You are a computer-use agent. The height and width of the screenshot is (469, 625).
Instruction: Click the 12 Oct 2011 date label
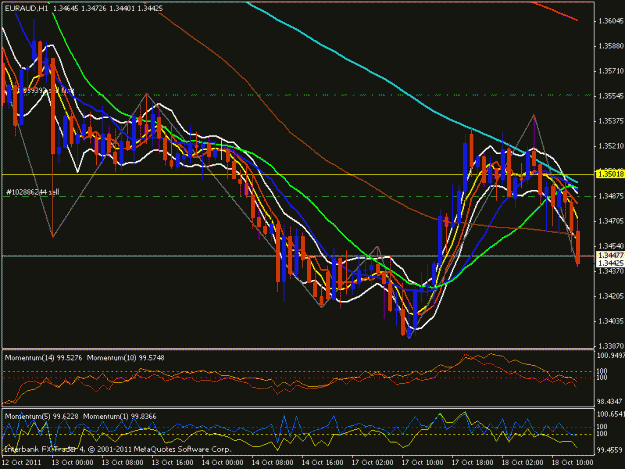(x=22, y=463)
